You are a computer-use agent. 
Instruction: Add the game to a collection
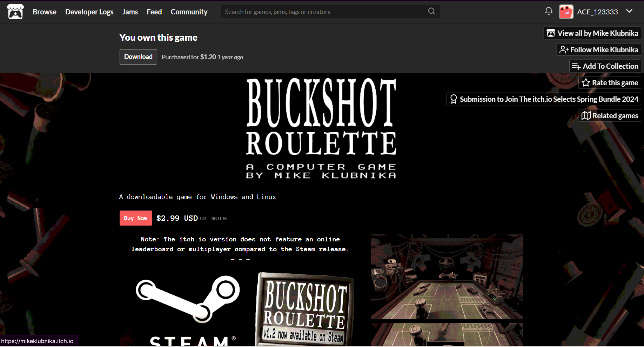tap(605, 66)
